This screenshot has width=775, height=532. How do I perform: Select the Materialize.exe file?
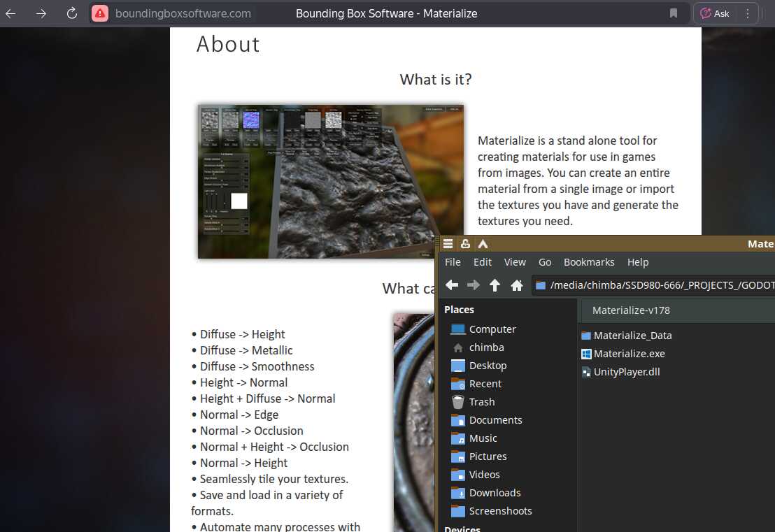click(629, 354)
